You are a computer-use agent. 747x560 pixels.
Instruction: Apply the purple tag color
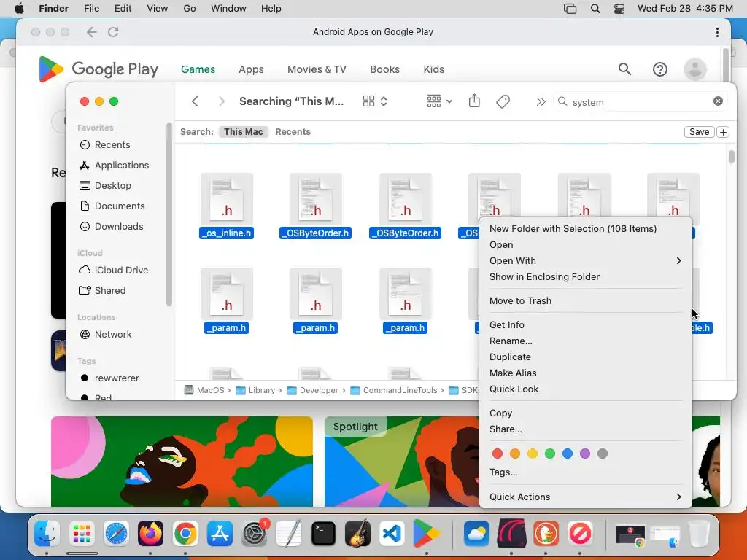tap(585, 454)
